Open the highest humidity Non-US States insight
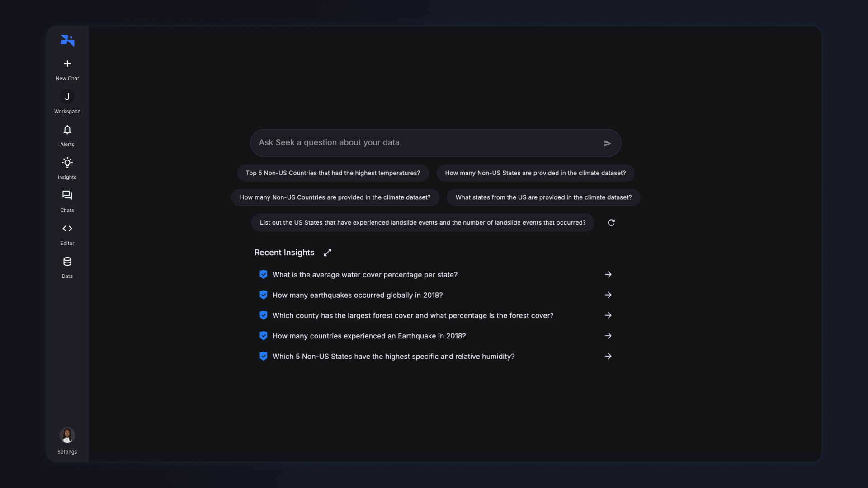Screen dimensions: 868x488 pyautogui.click(x=393, y=357)
